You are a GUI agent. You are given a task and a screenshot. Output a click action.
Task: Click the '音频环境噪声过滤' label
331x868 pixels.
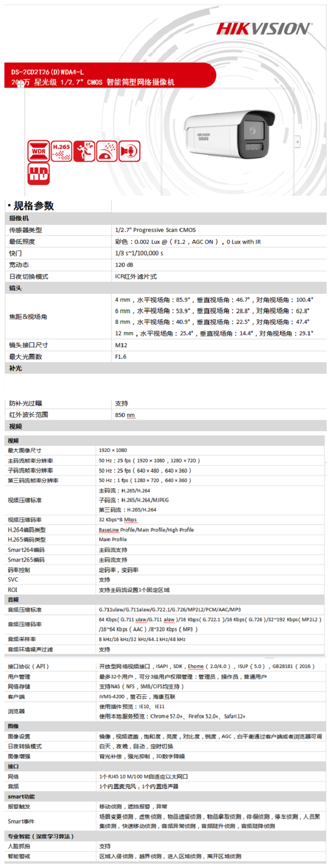click(30, 649)
